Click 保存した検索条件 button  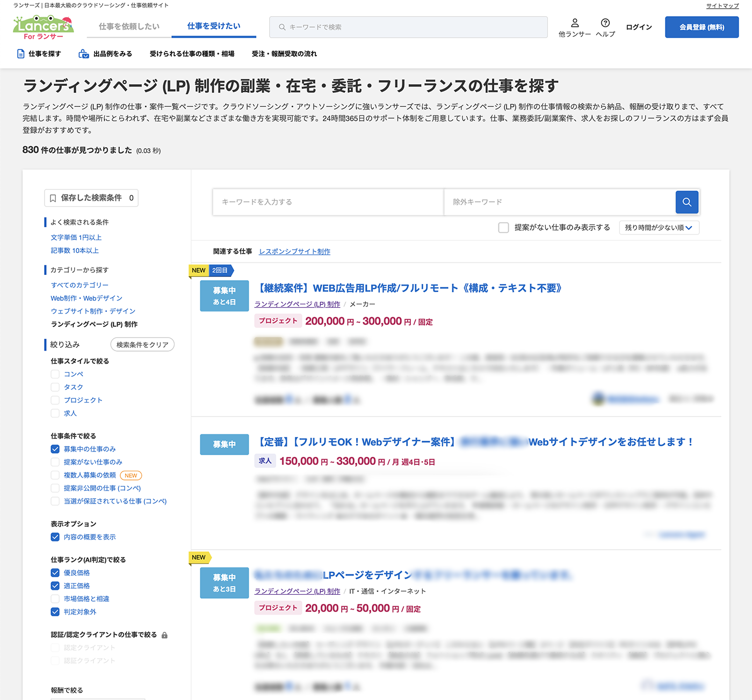pyautogui.click(x=91, y=198)
